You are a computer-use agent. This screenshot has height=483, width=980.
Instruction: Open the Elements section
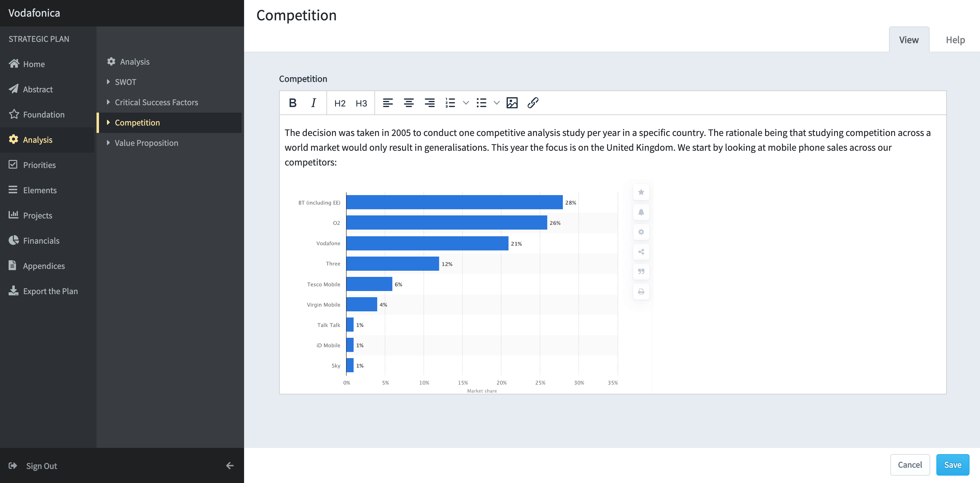[47, 190]
